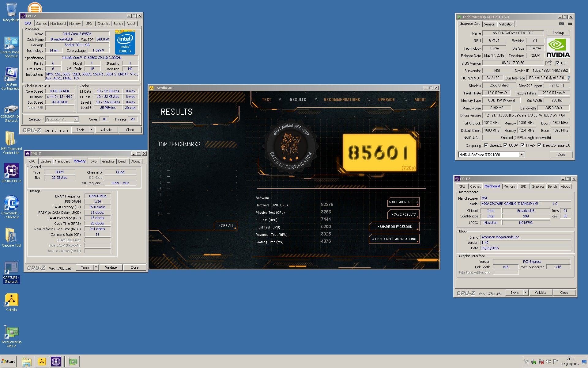Open Sensors tab in GPU-Z
Viewport: 588px width, 368px height.
click(x=490, y=24)
